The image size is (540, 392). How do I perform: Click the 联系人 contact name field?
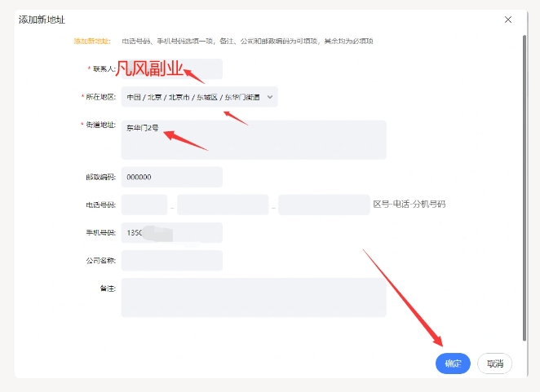[172, 68]
